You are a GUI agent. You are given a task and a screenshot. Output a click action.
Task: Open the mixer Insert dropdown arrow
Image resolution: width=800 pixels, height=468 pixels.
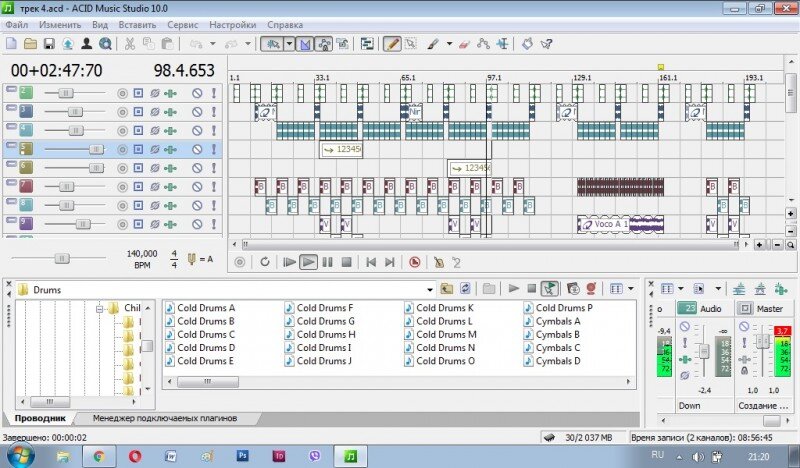pyautogui.click(x=718, y=289)
